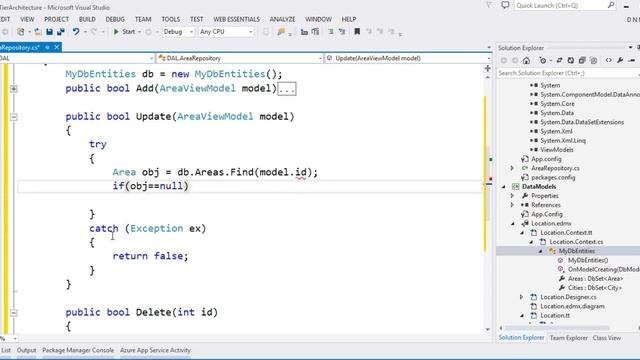Open the Package Manager Console tab
This screenshot has width=640, height=360.
(78, 350)
